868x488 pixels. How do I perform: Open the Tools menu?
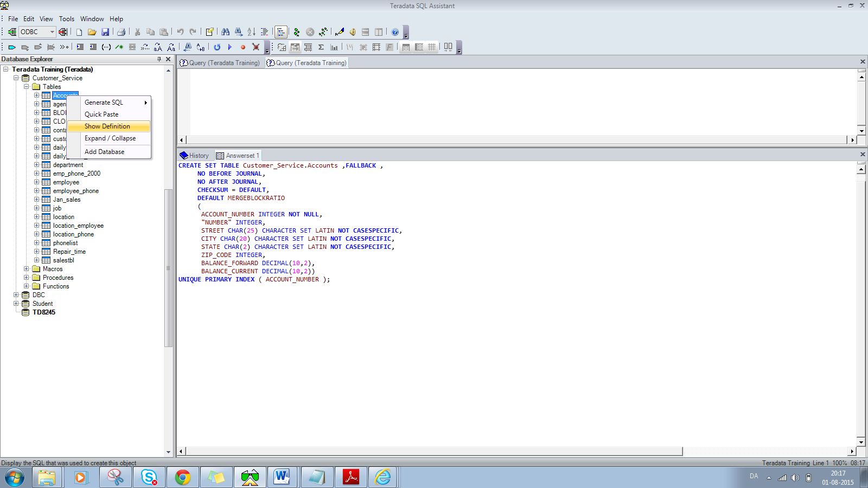click(66, 18)
